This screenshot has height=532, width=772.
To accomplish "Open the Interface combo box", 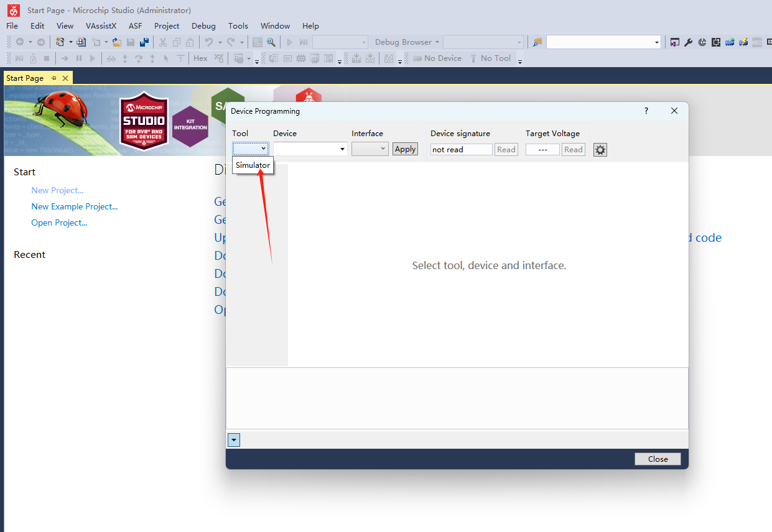I will tap(370, 149).
